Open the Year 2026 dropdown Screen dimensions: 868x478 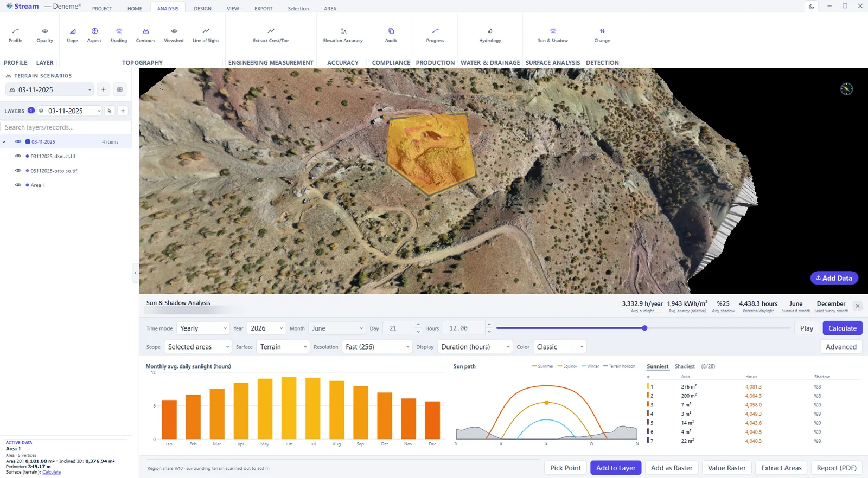tap(266, 328)
